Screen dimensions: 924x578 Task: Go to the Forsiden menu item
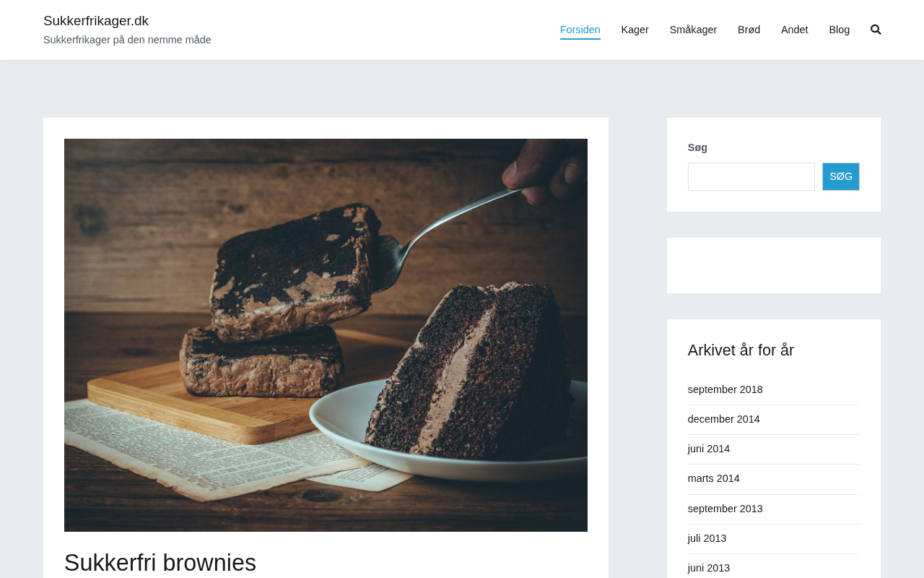(x=580, y=30)
